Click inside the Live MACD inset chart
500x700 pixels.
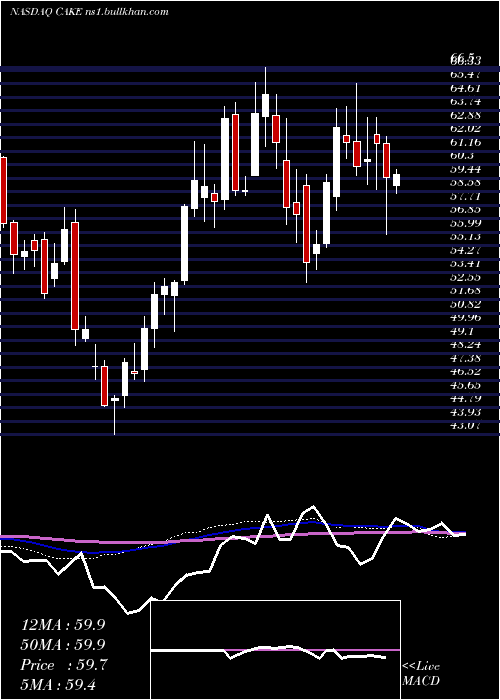point(275,650)
